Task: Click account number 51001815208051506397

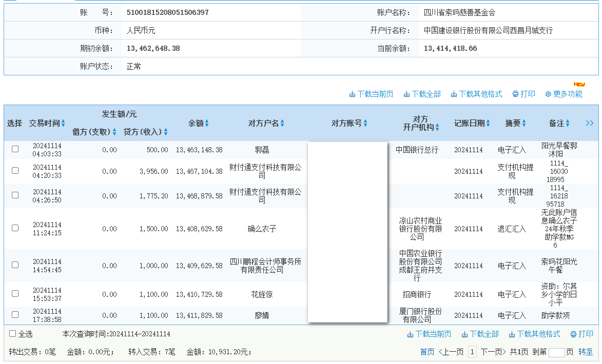Action: tap(168, 13)
